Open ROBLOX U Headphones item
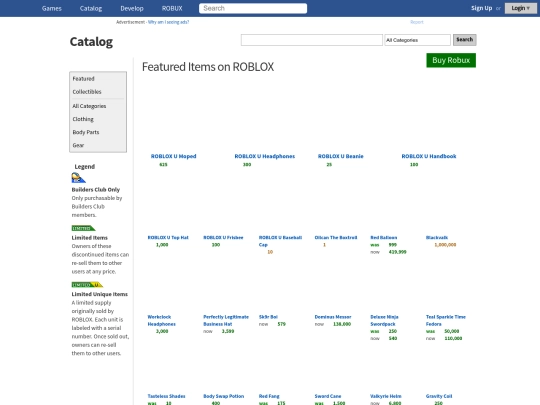This screenshot has width=540, height=405. point(265,156)
